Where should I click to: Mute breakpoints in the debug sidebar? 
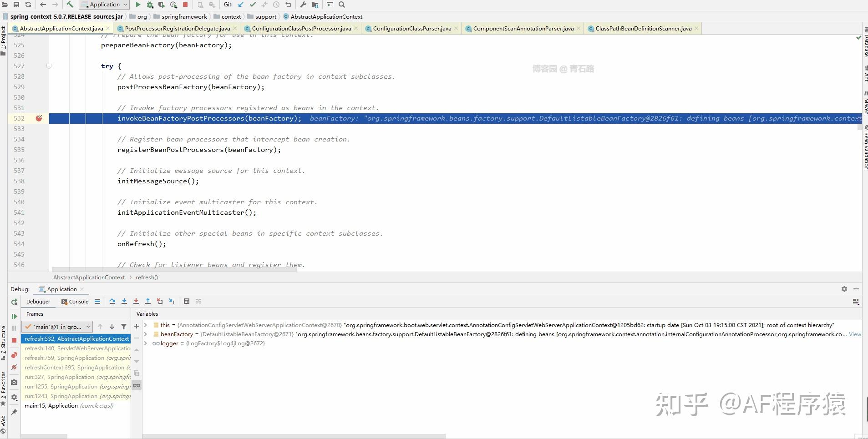tap(14, 368)
